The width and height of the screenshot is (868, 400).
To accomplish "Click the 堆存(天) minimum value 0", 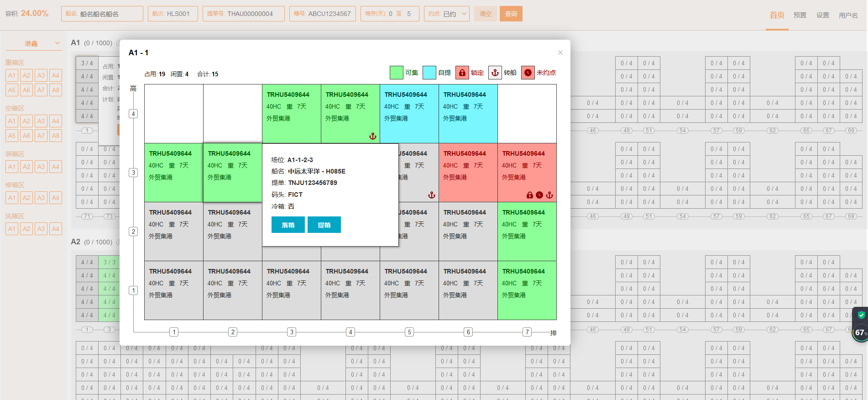I will (391, 14).
